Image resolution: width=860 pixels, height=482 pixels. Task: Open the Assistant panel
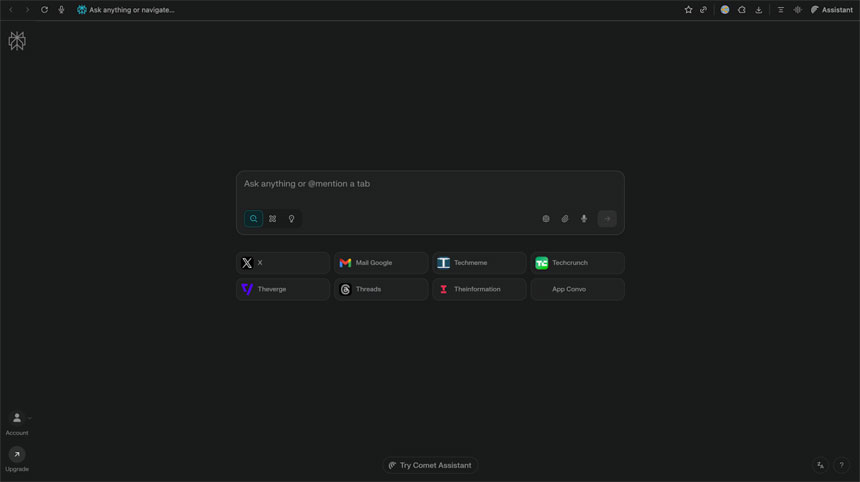coord(831,10)
